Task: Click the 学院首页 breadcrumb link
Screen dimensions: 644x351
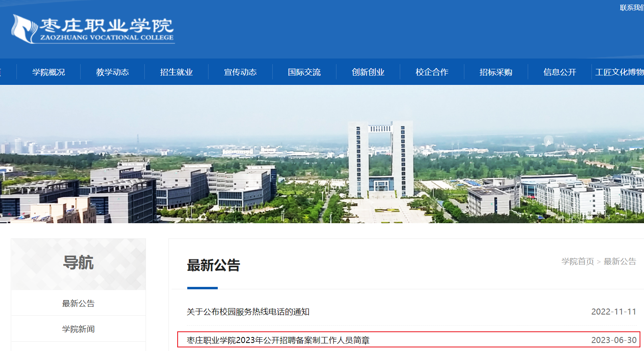Action: [578, 261]
